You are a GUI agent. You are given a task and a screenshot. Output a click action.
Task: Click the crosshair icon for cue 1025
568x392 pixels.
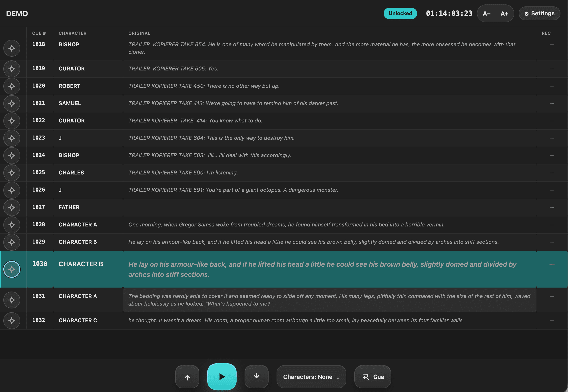click(12, 173)
